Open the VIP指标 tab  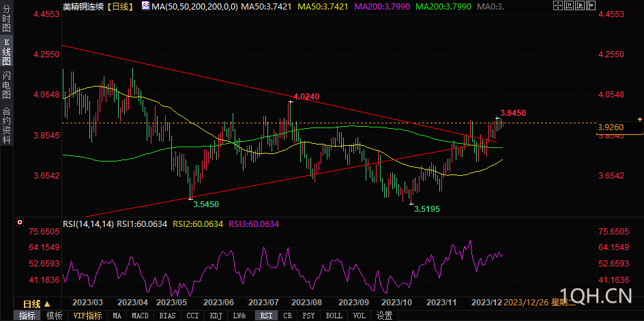click(x=87, y=316)
